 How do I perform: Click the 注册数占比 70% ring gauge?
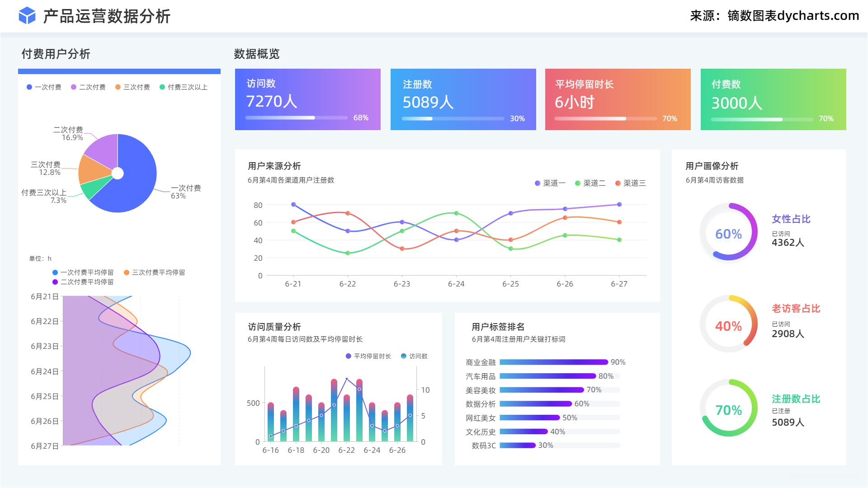pos(728,408)
